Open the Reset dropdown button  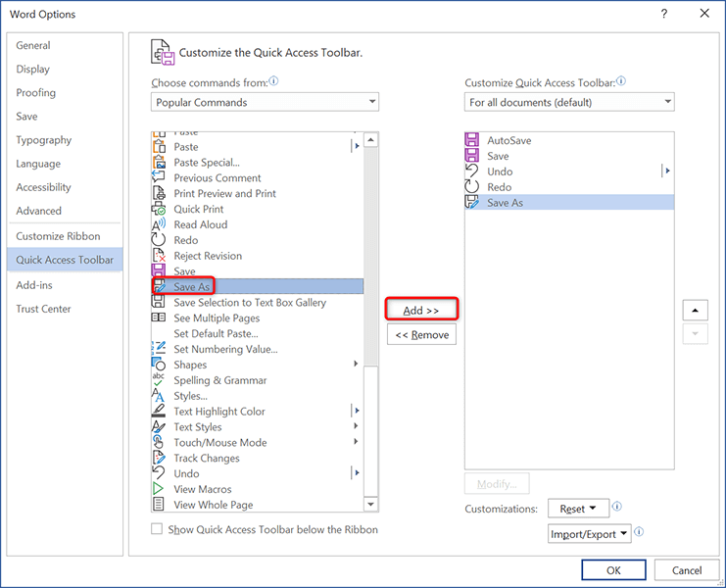click(578, 509)
